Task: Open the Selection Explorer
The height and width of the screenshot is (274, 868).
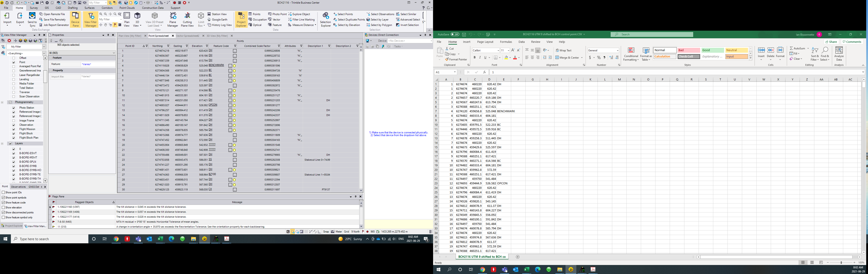Action: (x=325, y=20)
